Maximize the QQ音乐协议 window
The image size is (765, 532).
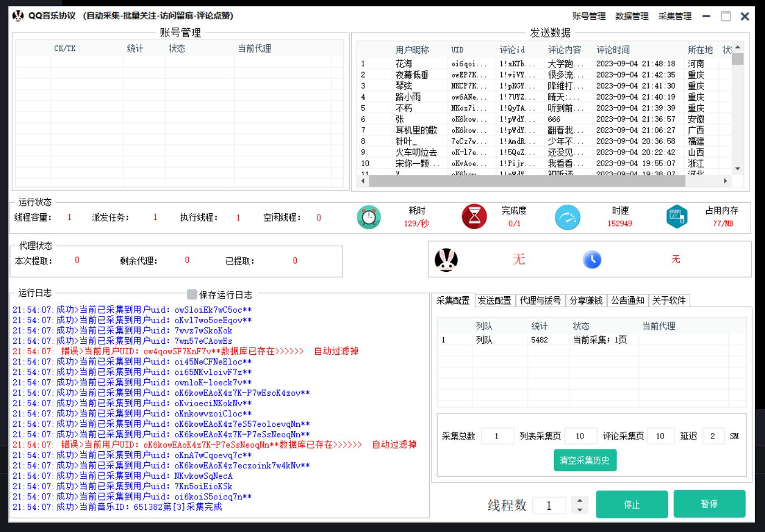click(x=726, y=16)
